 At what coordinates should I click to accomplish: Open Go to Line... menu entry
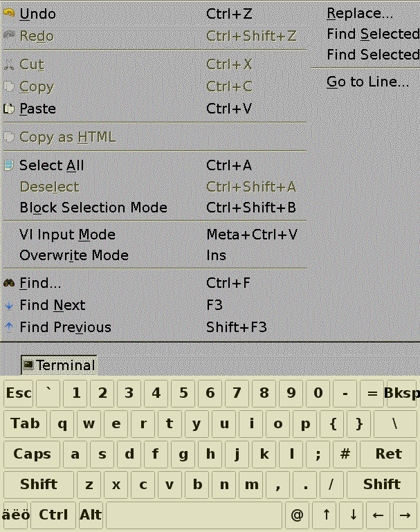pos(367,82)
